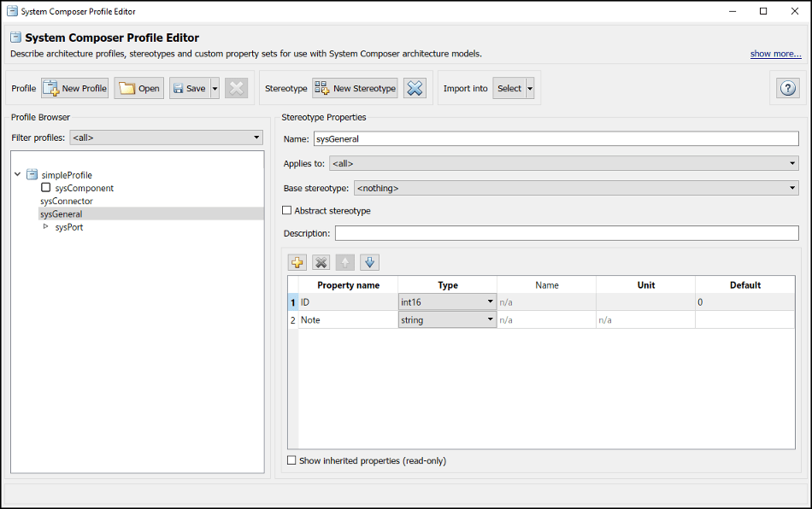The height and width of the screenshot is (509, 812).
Task: Open the help dialog
Action: pyautogui.click(x=787, y=87)
